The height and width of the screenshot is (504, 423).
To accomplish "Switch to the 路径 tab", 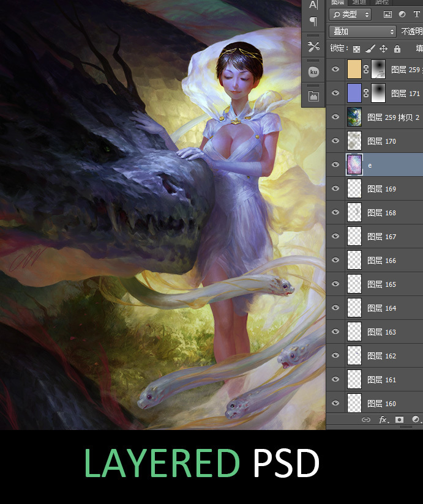I will (381, 2).
